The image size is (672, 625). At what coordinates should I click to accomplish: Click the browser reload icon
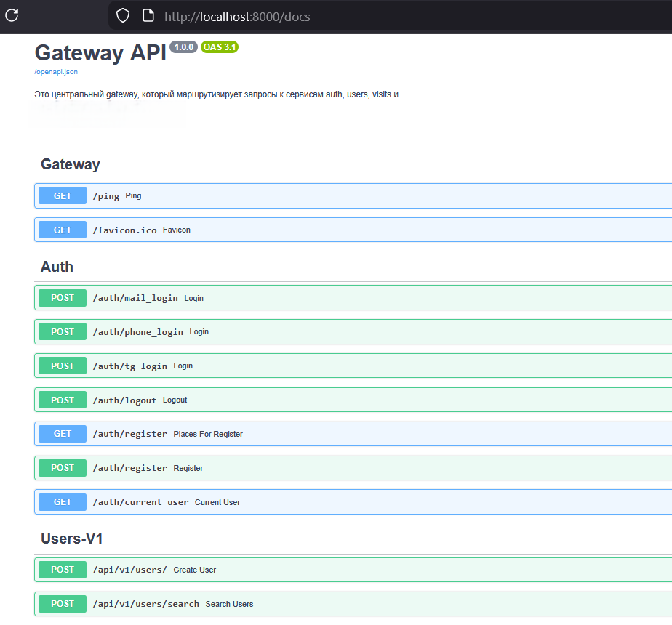12,15
